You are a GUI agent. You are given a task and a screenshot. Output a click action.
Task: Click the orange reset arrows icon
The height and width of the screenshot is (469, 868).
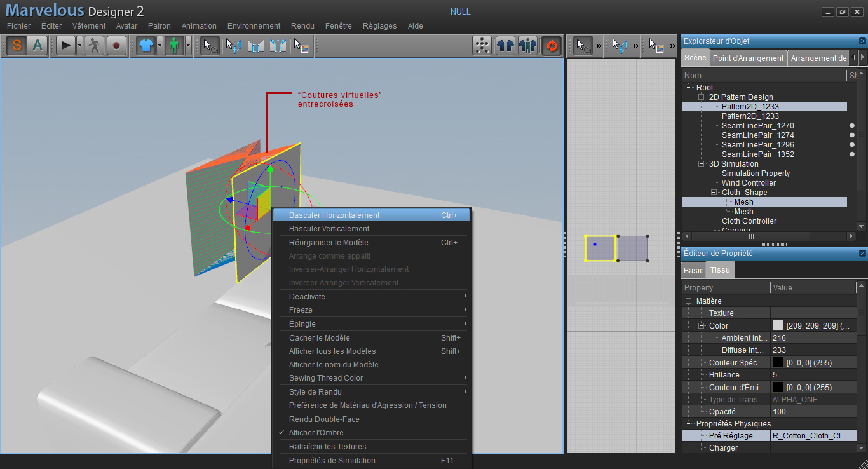tap(551, 46)
